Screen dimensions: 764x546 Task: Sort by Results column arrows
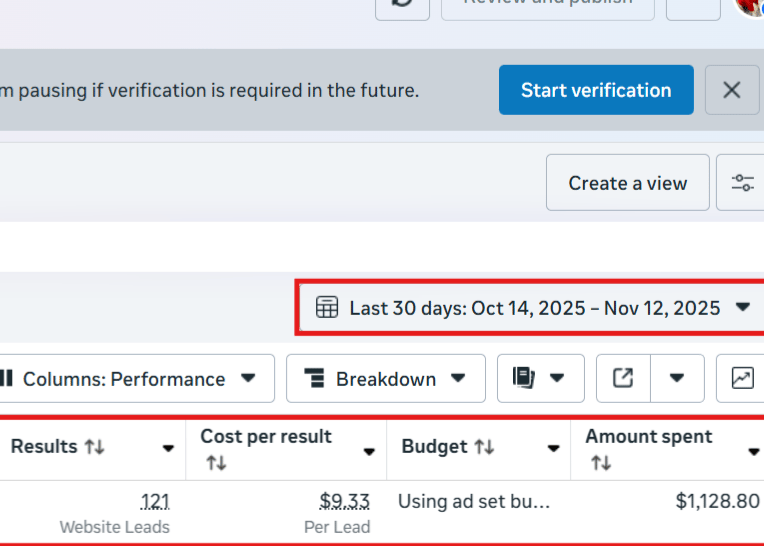pos(95,447)
